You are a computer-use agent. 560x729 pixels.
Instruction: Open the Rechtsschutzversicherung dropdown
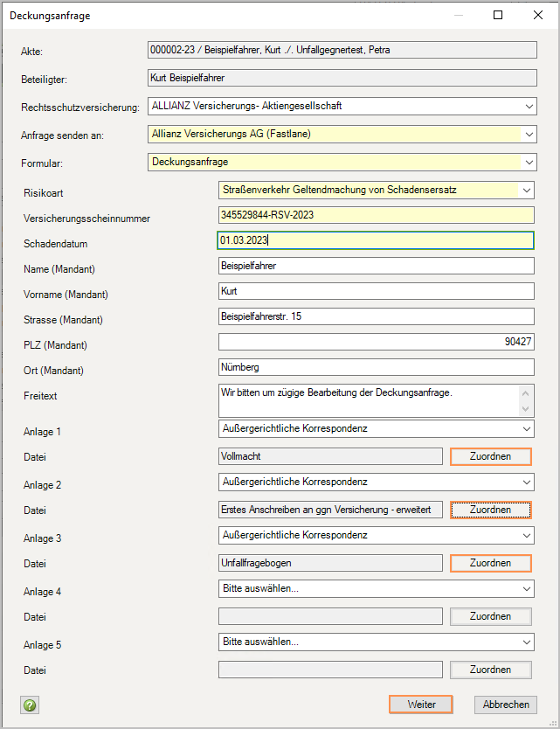[x=342, y=106]
